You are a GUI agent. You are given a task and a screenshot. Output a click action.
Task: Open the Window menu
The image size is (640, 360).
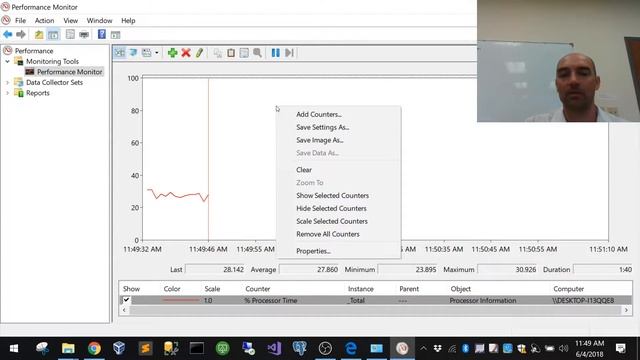[x=99, y=20]
